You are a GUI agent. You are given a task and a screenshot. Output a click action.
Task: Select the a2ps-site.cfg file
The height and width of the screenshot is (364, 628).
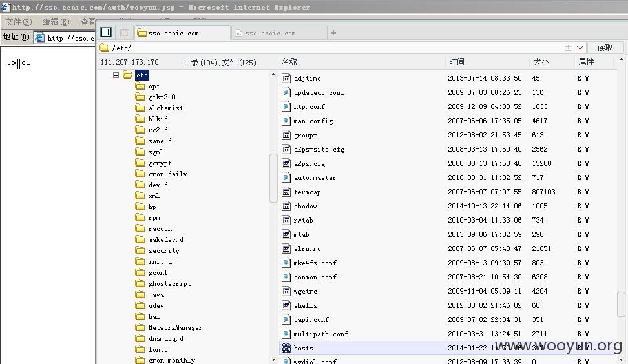tap(319, 149)
